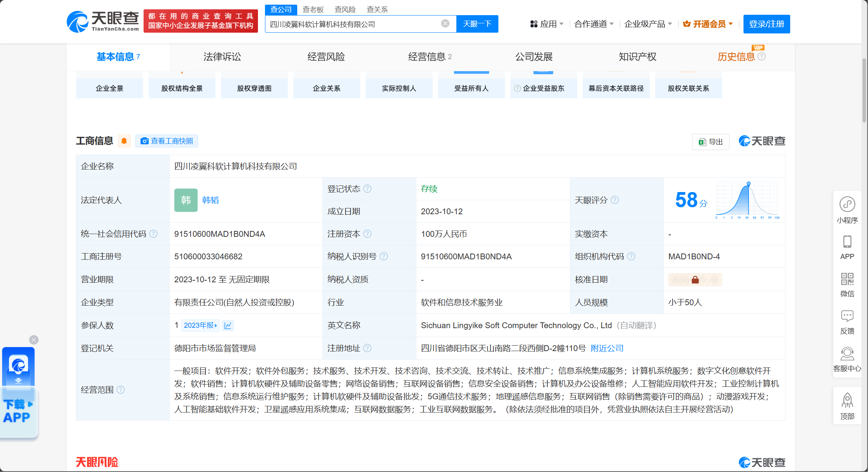Show the 微信 QR code icon
Image resolution: width=868 pixels, height=472 pixels.
pos(847,285)
